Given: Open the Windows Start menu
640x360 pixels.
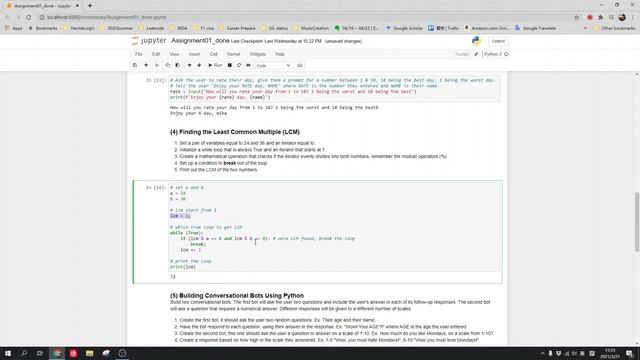Looking at the screenshot, I should click(8, 353).
